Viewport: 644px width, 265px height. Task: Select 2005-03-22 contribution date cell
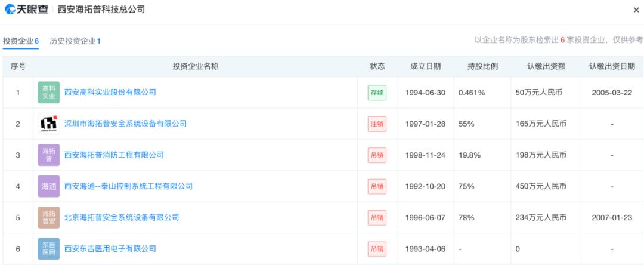pos(612,93)
